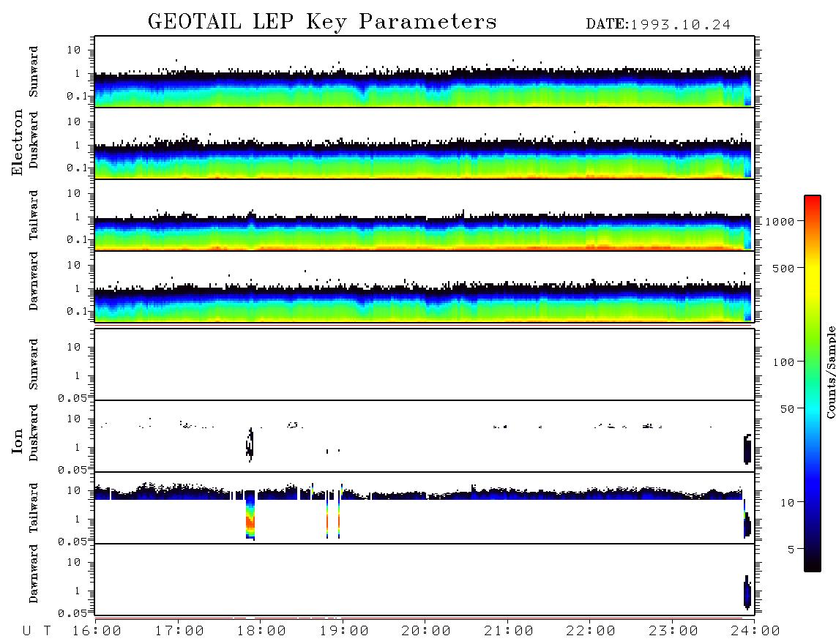Image resolution: width=836 pixels, height=644 pixels.
Task: Click the vertical 'Ion' group label
Action: (18, 441)
